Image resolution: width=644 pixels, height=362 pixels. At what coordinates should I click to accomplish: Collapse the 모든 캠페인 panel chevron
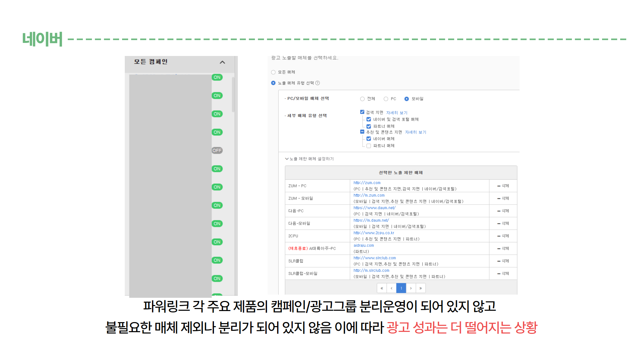click(222, 62)
